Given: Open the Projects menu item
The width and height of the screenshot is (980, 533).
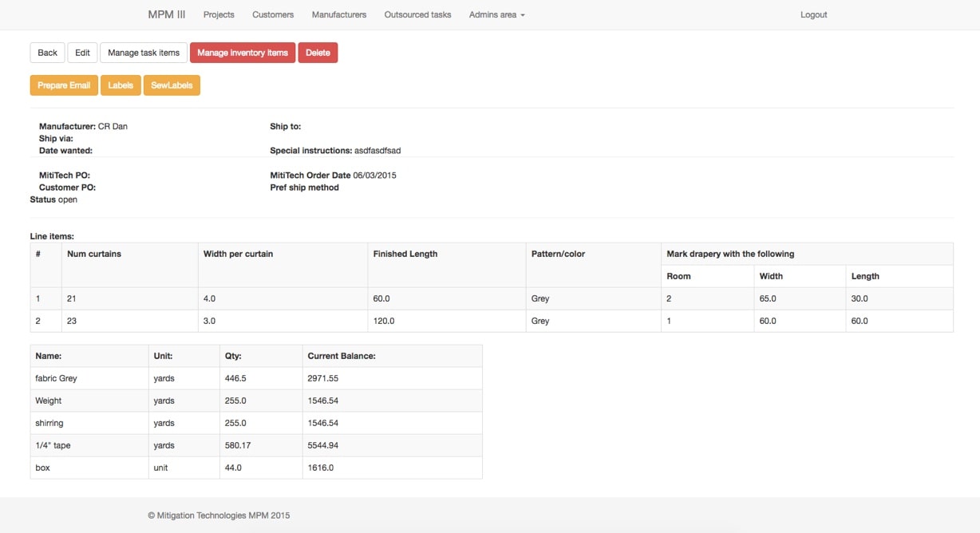Looking at the screenshot, I should tap(219, 14).
